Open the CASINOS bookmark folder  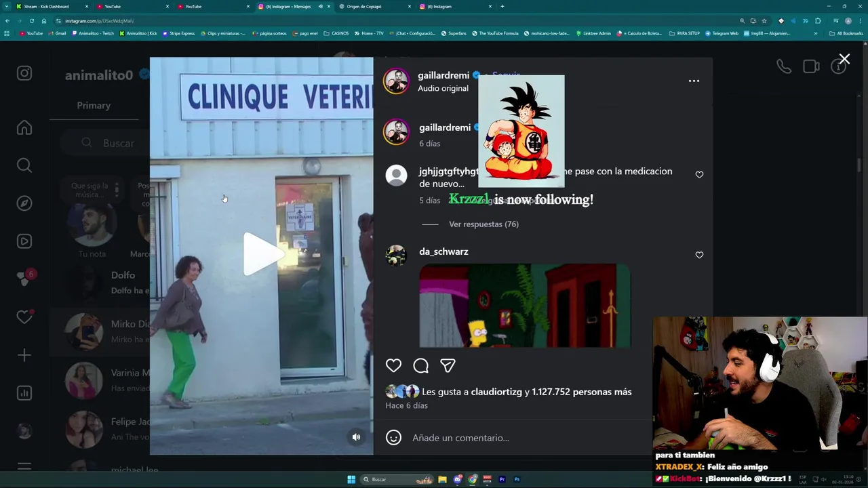[336, 33]
